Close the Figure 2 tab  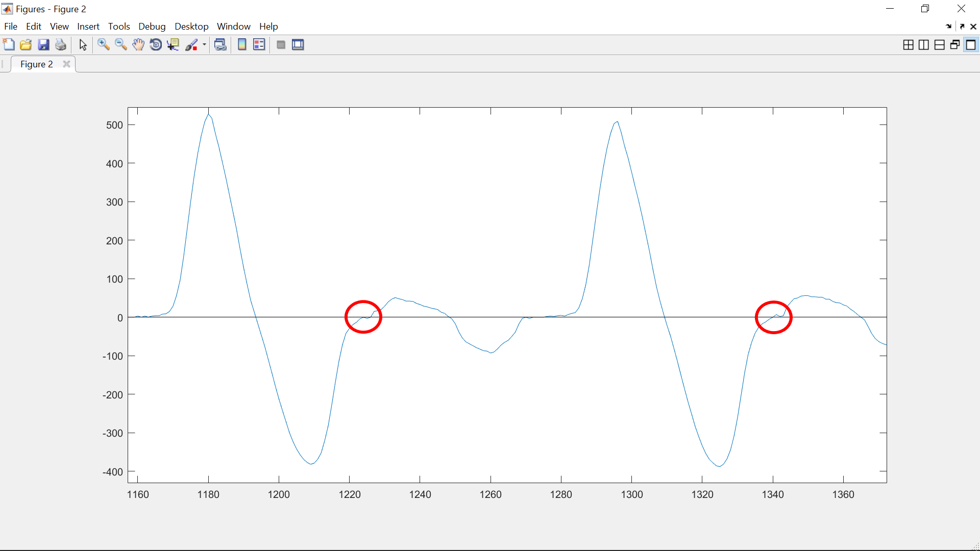(x=66, y=64)
